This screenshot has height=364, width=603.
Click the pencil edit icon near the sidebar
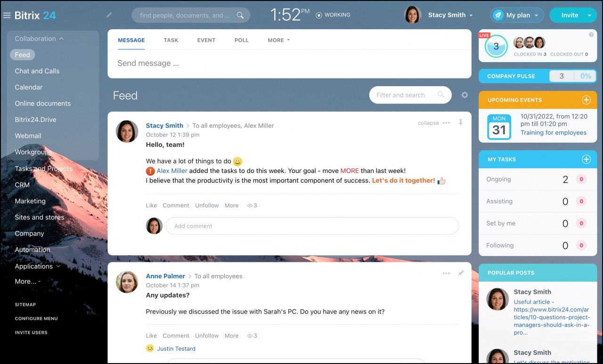point(109,15)
